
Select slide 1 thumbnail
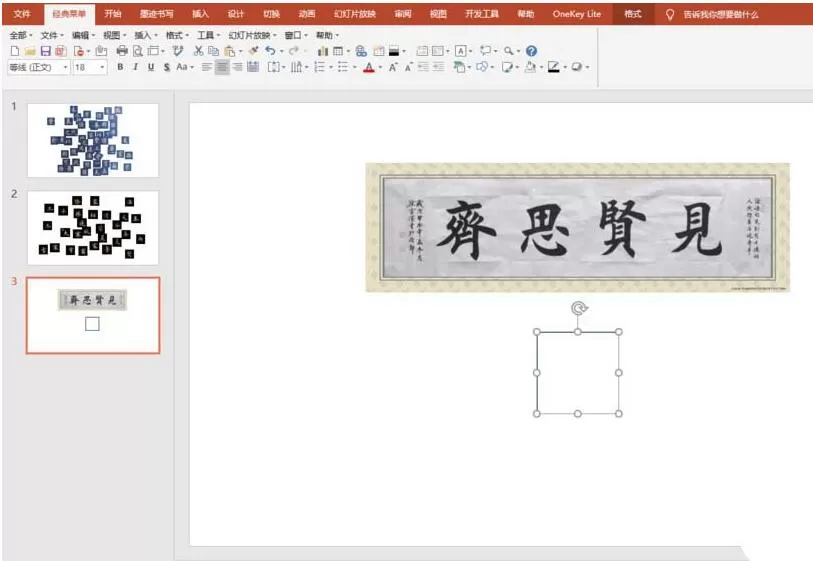point(93,140)
